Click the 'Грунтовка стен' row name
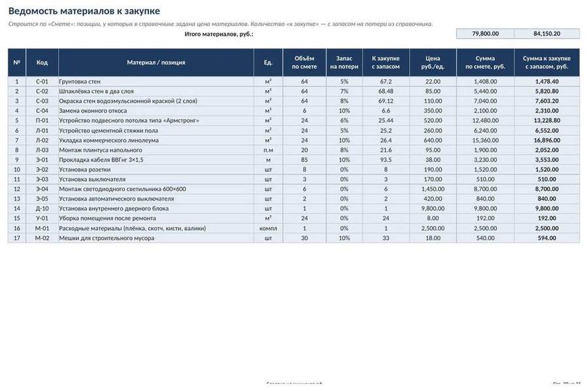This screenshot has height=391, width=588. click(x=80, y=82)
